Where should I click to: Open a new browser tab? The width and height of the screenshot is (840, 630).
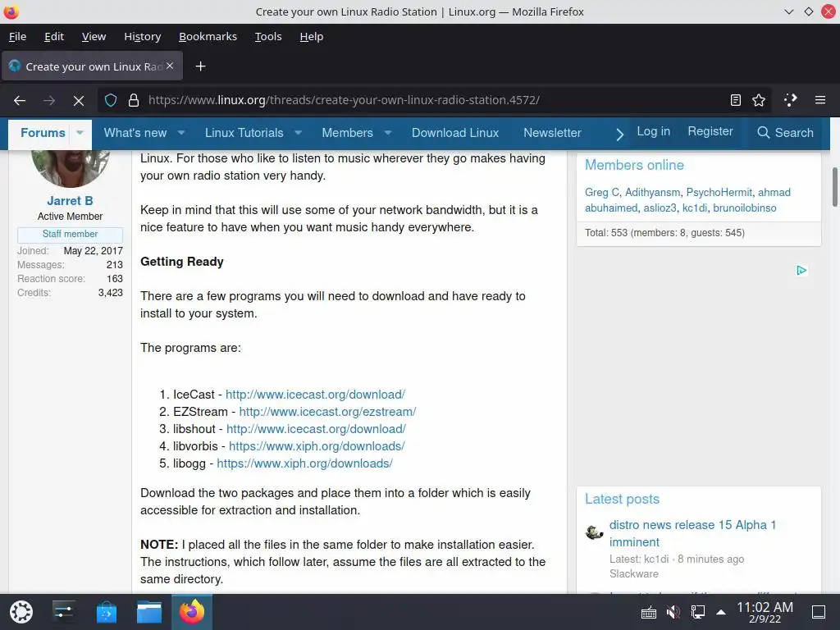(x=200, y=66)
